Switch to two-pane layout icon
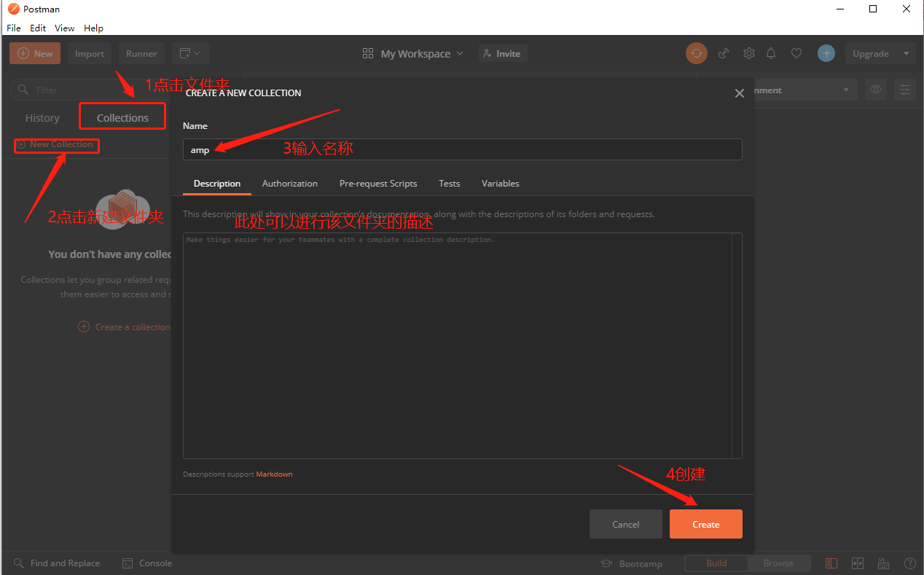The height and width of the screenshot is (575, 924). pyautogui.click(x=858, y=563)
